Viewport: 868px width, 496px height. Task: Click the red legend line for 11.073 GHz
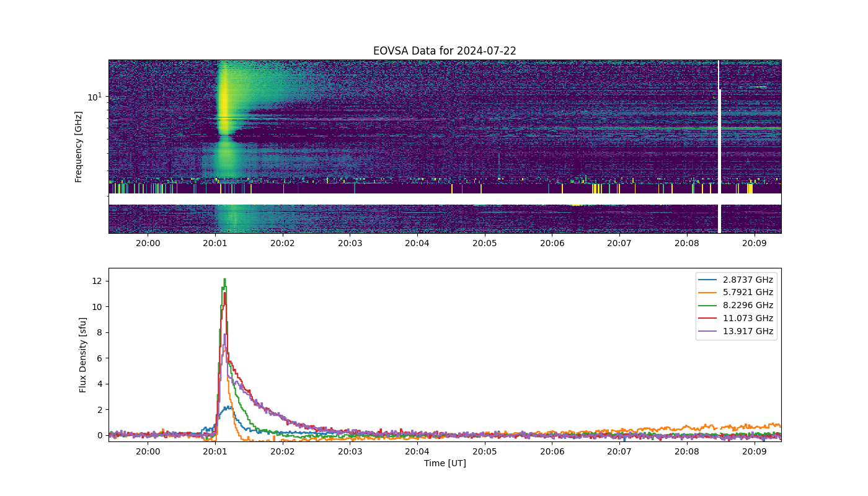pyautogui.click(x=709, y=319)
